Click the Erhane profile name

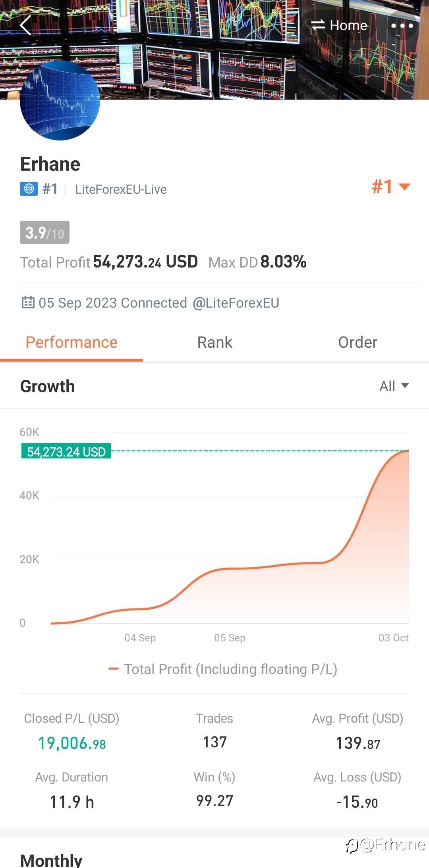pyautogui.click(x=50, y=164)
